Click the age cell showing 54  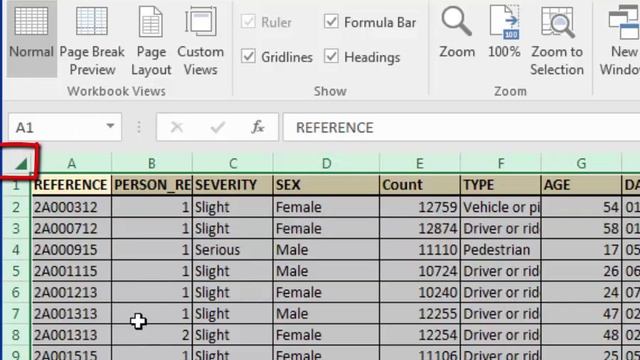581,207
